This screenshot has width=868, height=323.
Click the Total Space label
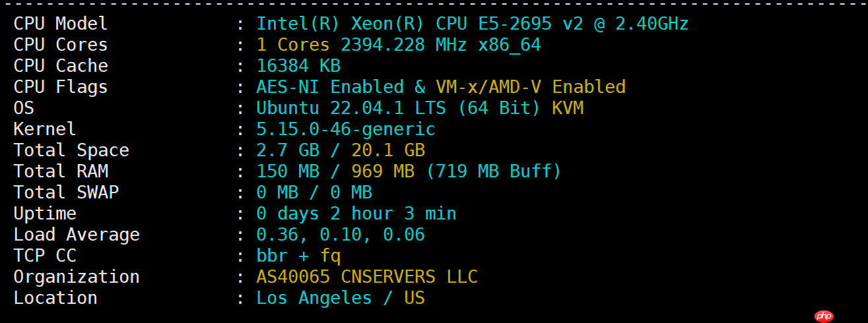71,150
